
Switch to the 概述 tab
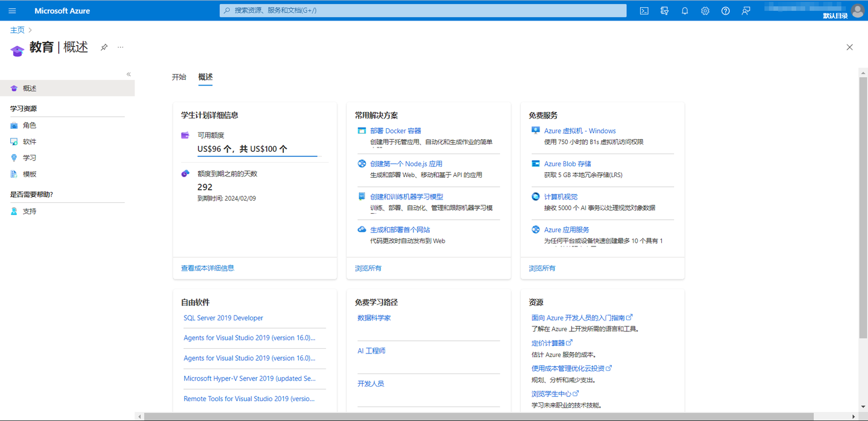tap(206, 77)
